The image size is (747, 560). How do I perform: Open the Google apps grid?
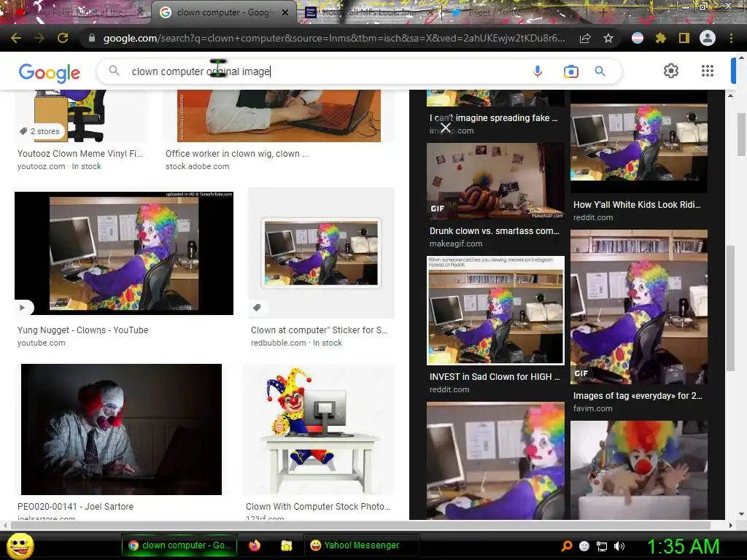click(708, 71)
